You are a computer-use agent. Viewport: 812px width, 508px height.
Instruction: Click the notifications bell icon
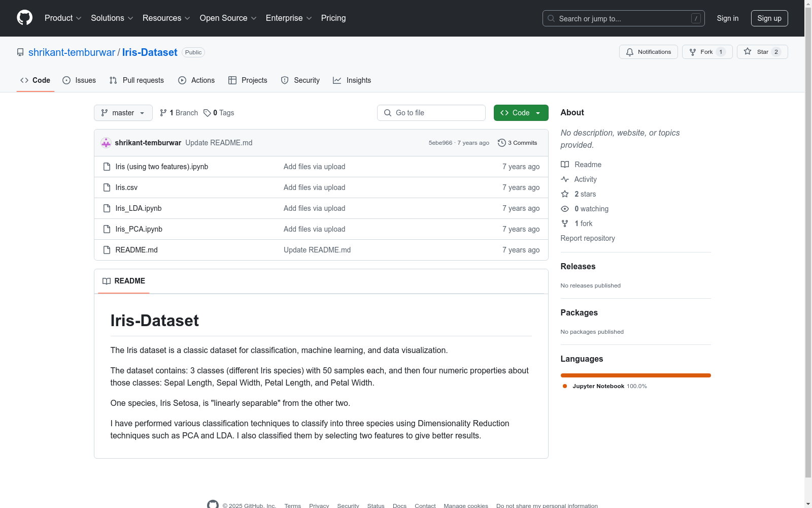pos(630,52)
